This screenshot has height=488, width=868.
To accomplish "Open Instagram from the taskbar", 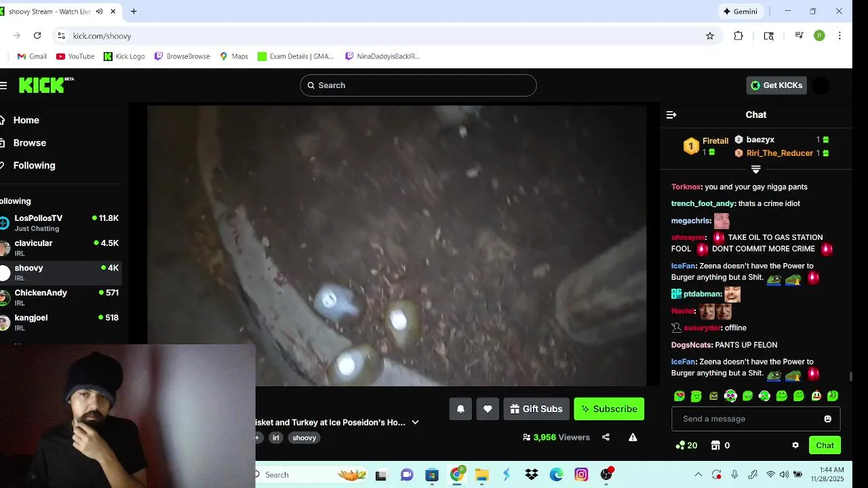I will coord(581,474).
